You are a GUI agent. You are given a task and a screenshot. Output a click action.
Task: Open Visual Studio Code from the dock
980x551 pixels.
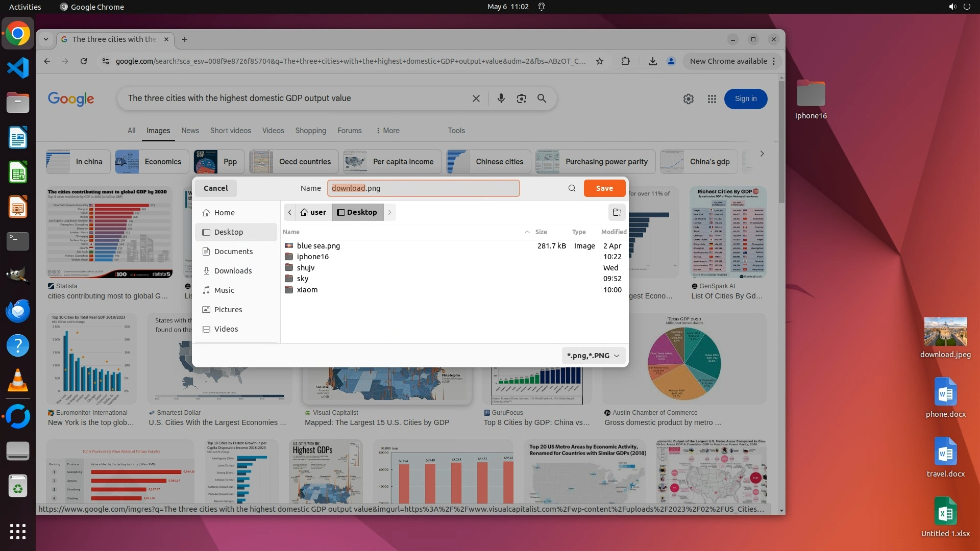[18, 68]
